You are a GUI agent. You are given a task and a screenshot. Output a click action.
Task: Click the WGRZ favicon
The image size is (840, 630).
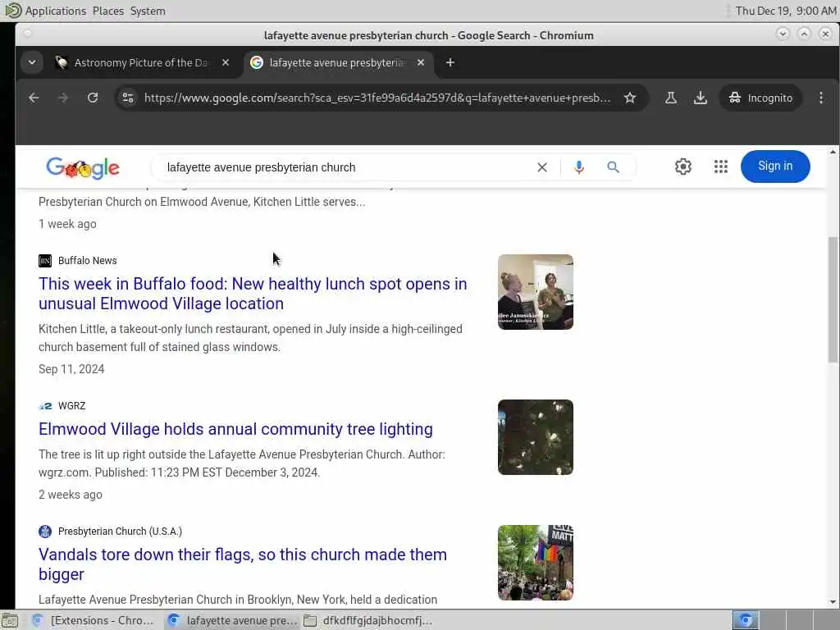tap(45, 406)
